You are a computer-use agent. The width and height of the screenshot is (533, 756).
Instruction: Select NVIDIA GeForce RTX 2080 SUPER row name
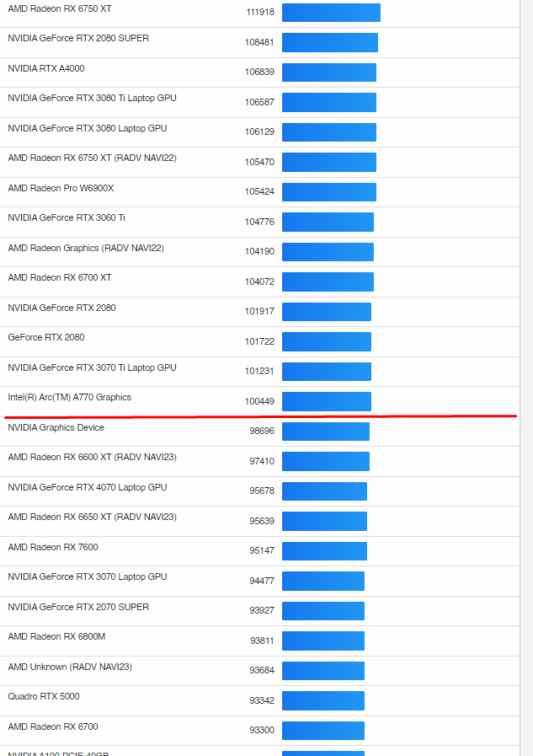tap(78, 38)
